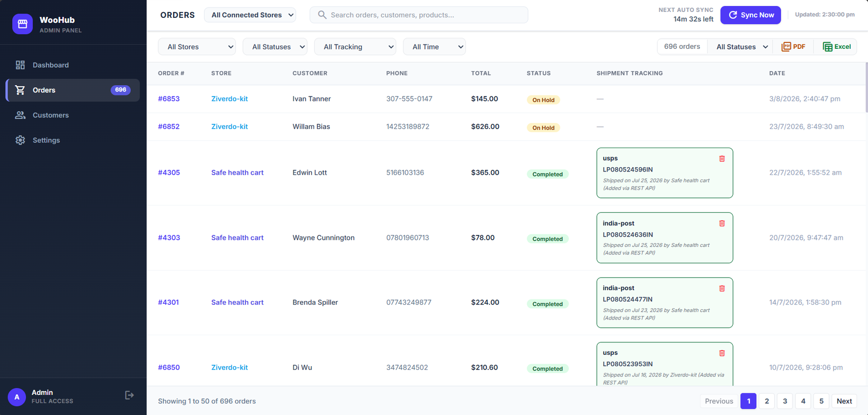Click date 22/7/2026, 1:55:52 am
868x415 pixels.
click(805, 173)
